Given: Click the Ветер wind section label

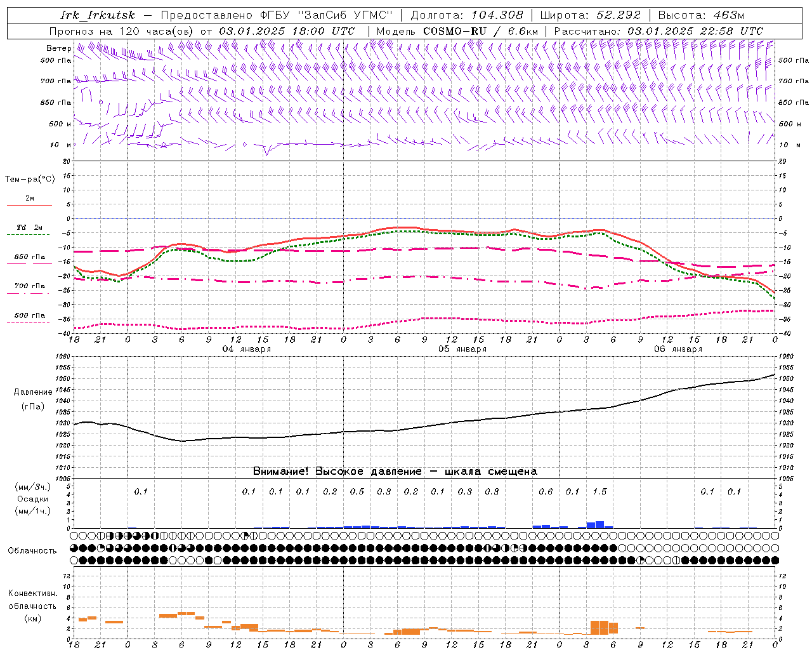Looking at the screenshot, I should point(59,48).
